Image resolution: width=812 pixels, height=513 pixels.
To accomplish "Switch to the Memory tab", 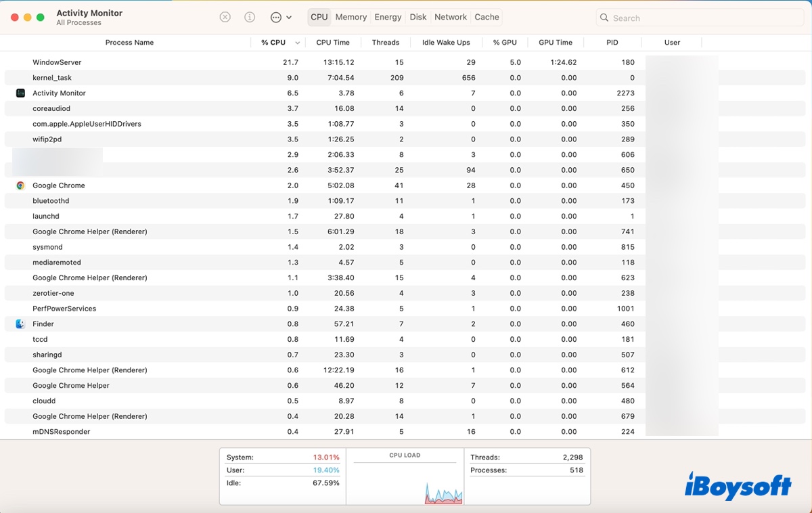I will pyautogui.click(x=351, y=18).
